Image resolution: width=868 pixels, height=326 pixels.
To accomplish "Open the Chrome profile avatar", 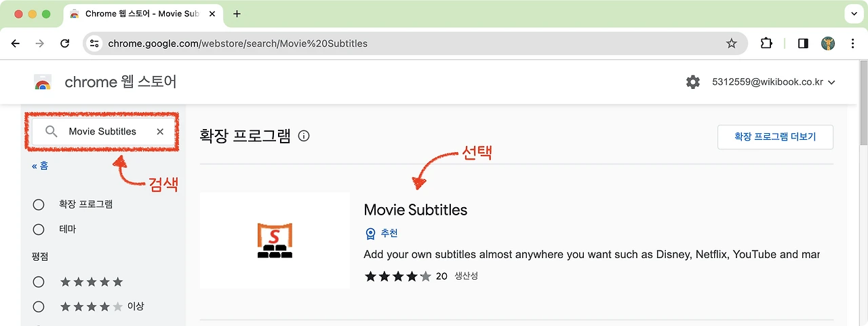I will (828, 43).
